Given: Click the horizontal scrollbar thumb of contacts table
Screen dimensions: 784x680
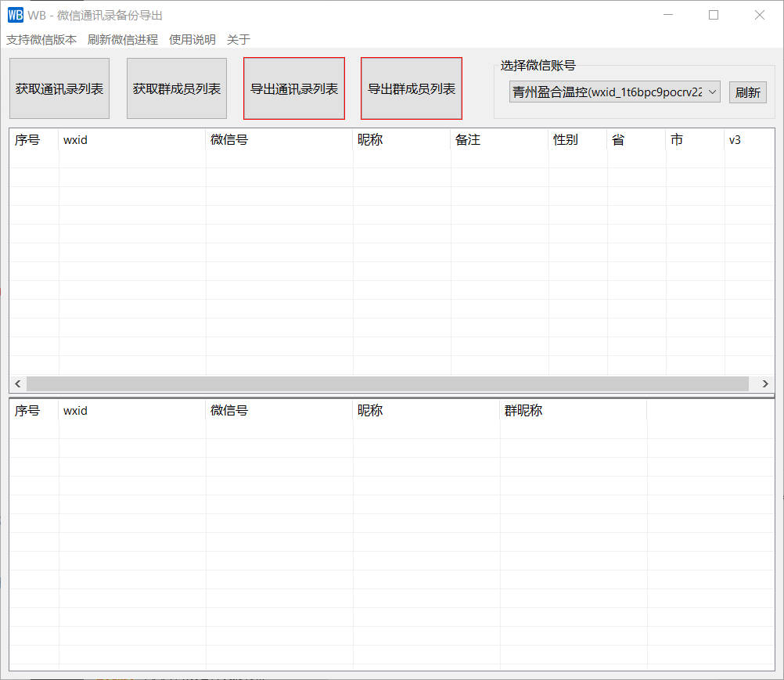Looking at the screenshot, I should coord(387,383).
